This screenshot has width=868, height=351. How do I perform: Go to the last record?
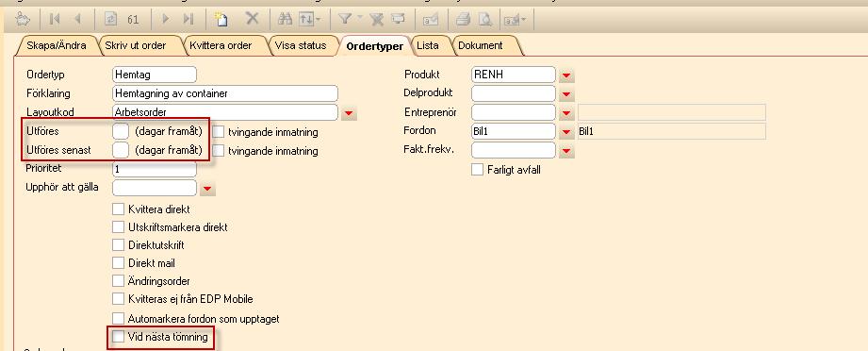coord(188,20)
